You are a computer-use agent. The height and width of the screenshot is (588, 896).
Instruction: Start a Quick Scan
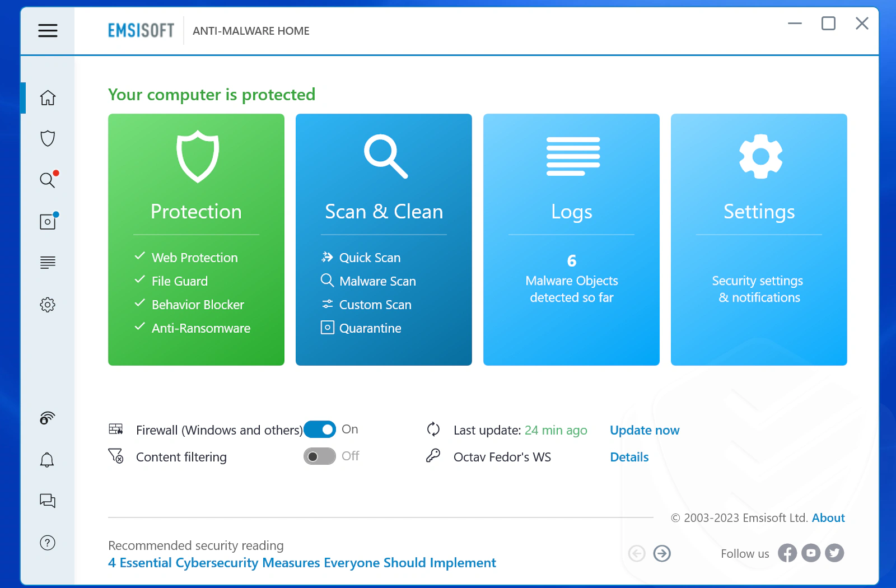370,258
